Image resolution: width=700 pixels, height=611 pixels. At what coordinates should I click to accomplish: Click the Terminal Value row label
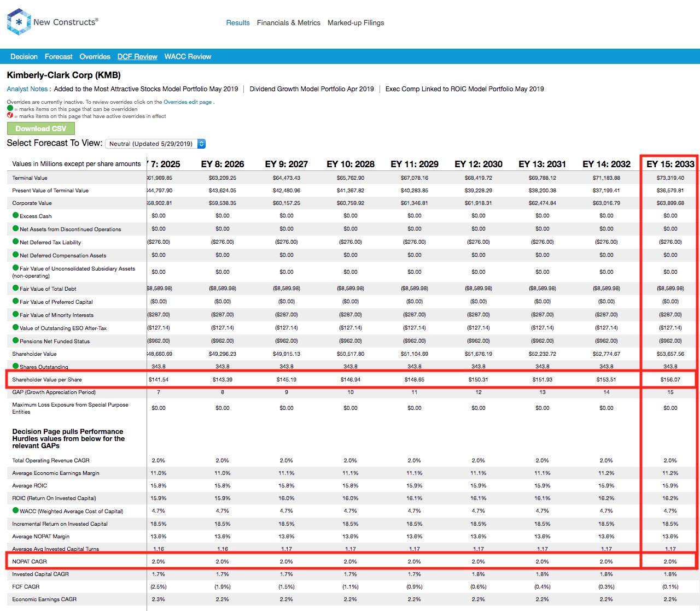pyautogui.click(x=30, y=178)
